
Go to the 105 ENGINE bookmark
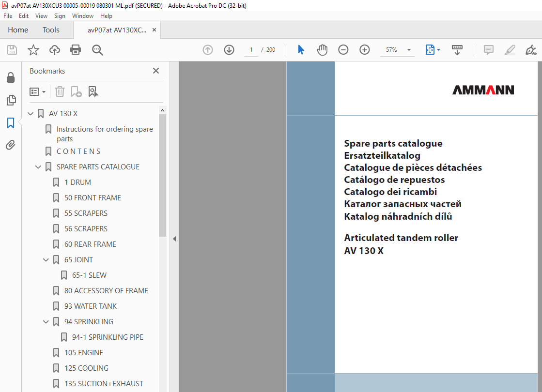(x=84, y=353)
